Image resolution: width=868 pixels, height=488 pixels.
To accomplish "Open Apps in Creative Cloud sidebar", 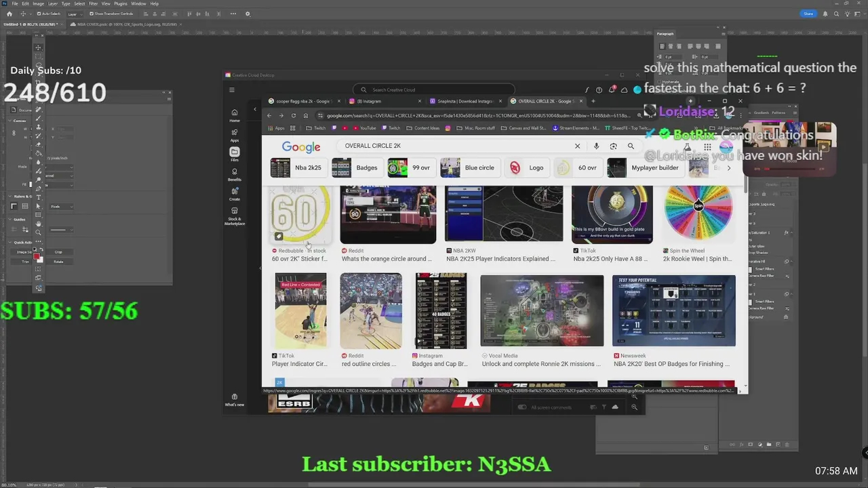I will 235,135.
